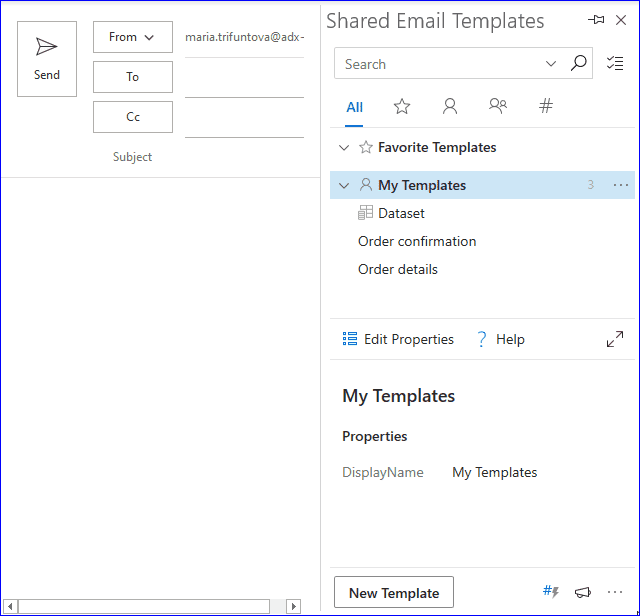Click the My Templates DisplayName value

click(x=494, y=472)
